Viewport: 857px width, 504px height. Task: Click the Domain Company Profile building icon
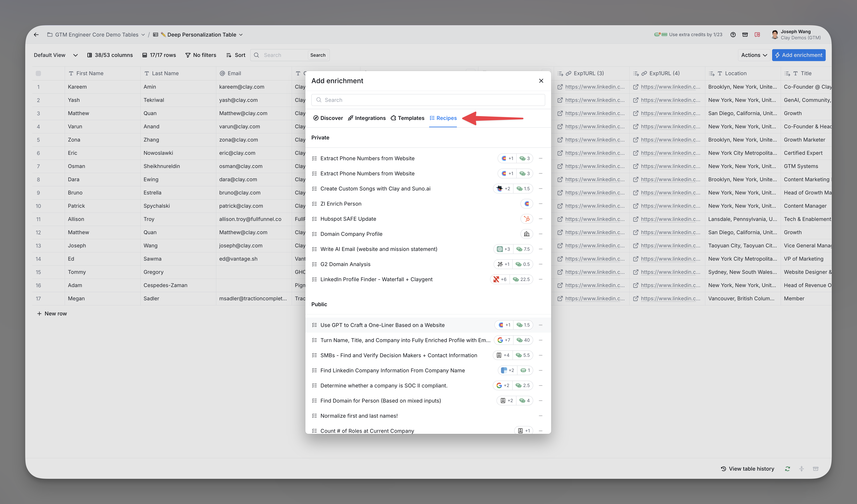coord(526,234)
